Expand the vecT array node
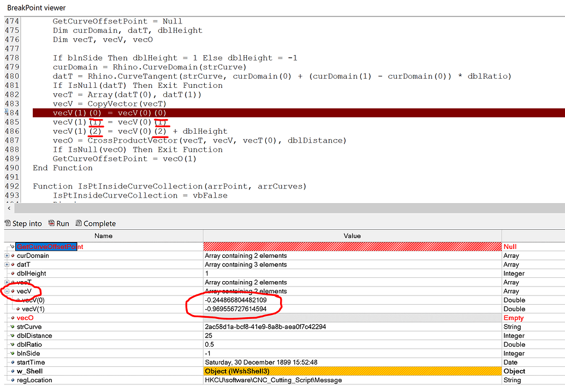The image size is (565, 392). pyautogui.click(x=5, y=282)
